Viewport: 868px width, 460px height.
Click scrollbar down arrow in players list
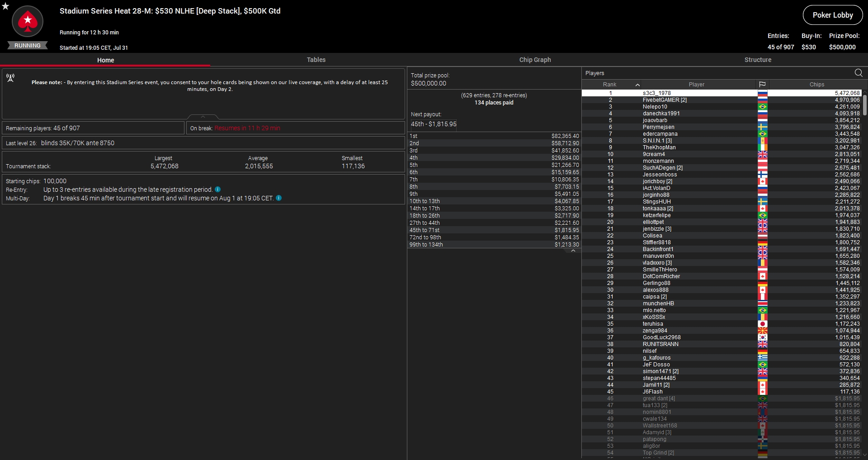click(x=865, y=455)
